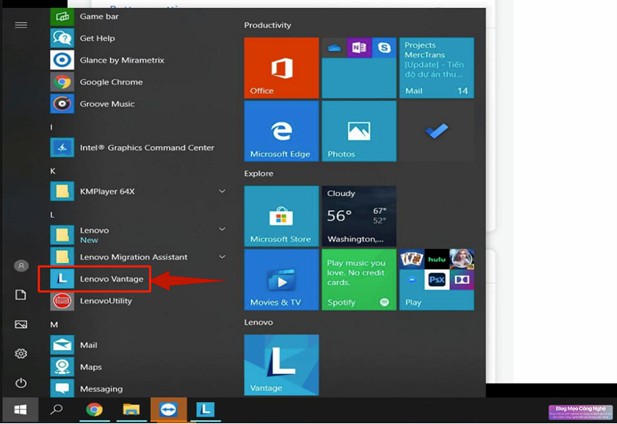Open the Vantage tile under Lenovo
The height and width of the screenshot is (424, 617).
tap(281, 365)
